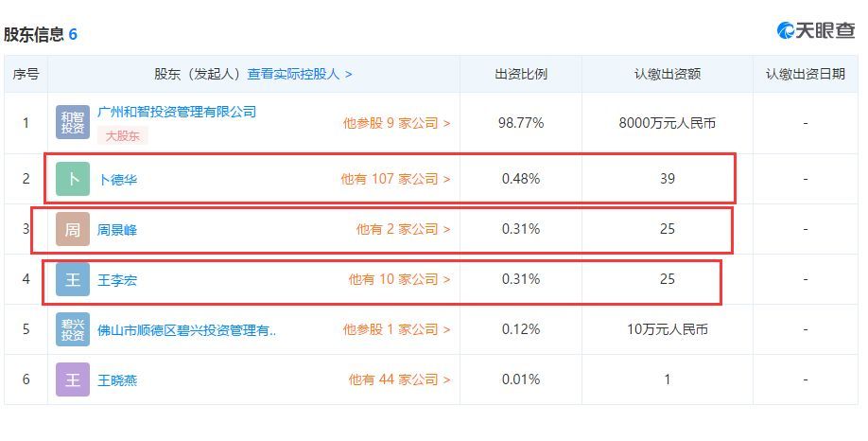The width and height of the screenshot is (868, 441).
Task: Expand 他参股 9 家公司 list
Action: (396, 123)
